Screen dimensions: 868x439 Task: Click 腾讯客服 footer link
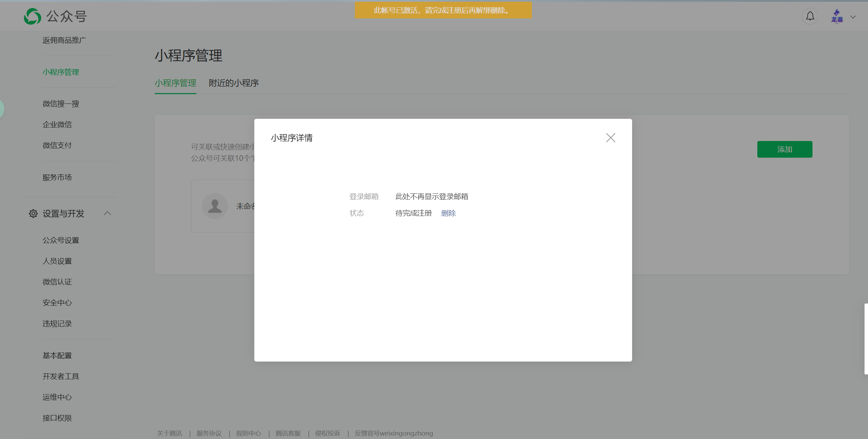(288, 433)
